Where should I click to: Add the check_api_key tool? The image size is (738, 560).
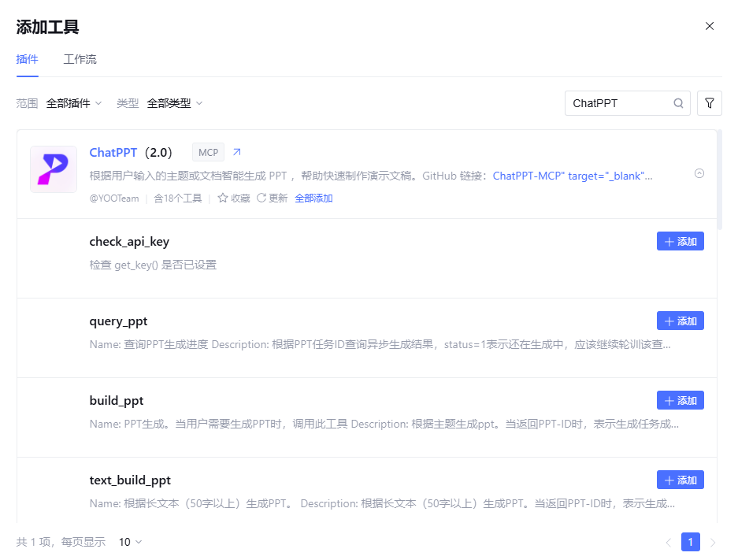coord(680,242)
